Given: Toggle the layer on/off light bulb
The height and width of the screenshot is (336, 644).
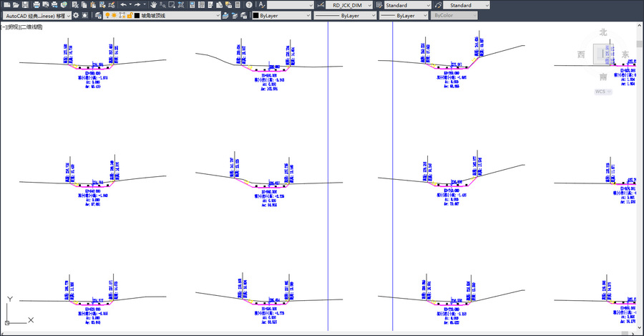Looking at the screenshot, I should (x=107, y=15).
